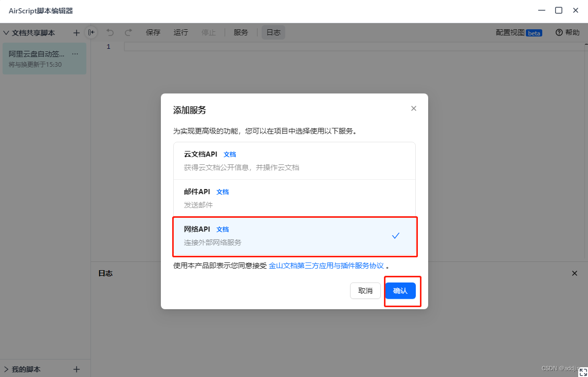Screen dimensions: 588x377
Task: Click the undo arrow icon
Action: coord(110,32)
